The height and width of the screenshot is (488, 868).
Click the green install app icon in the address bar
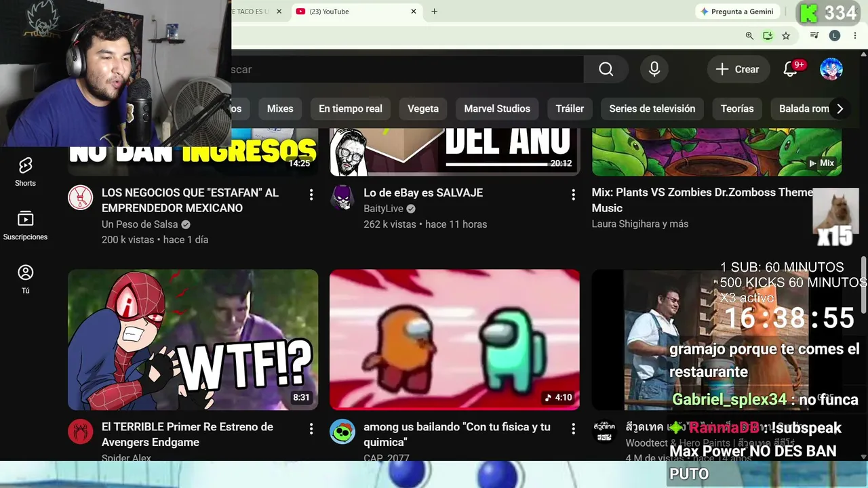(768, 36)
